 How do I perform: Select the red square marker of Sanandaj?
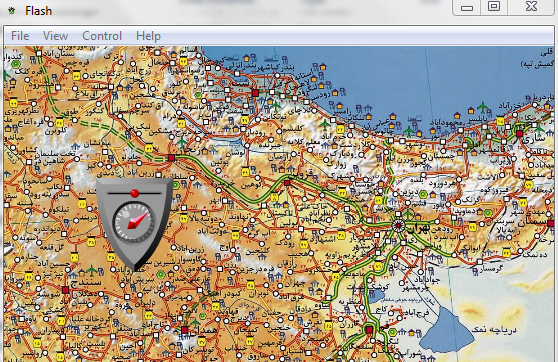pyautogui.click(x=65, y=290)
